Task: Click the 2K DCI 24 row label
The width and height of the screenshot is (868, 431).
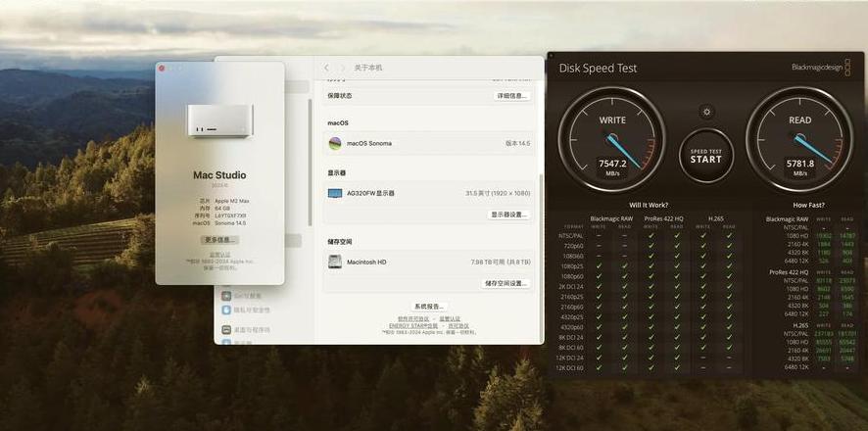Action: point(572,286)
